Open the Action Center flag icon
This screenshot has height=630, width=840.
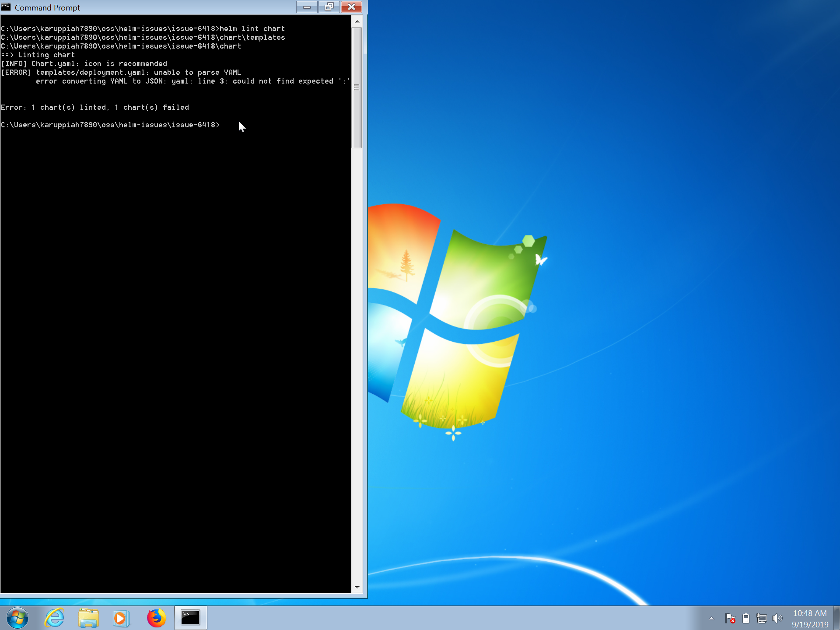(x=731, y=618)
